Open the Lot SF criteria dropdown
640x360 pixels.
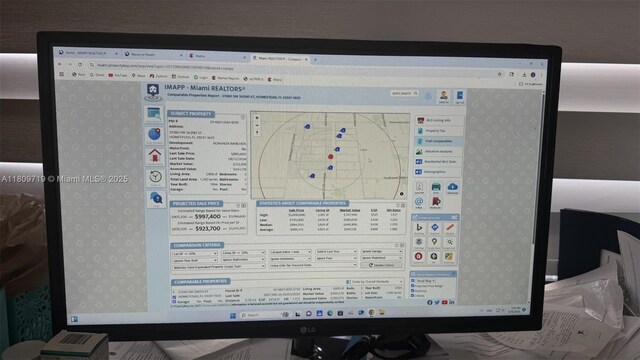pos(195,253)
